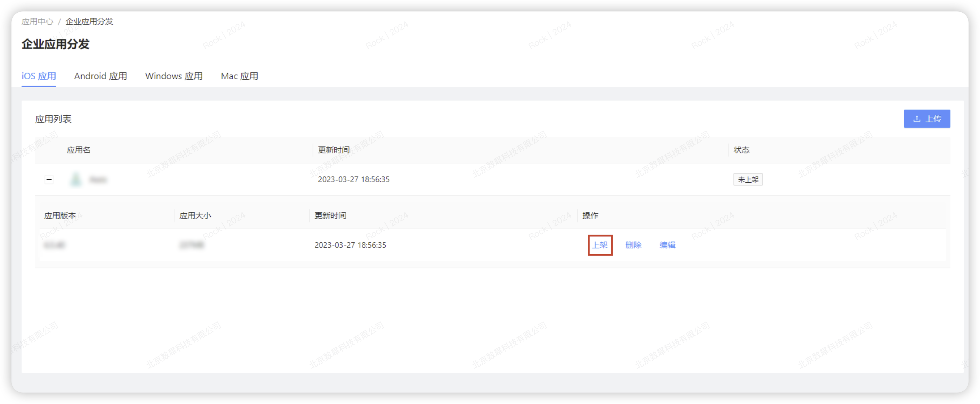The height and width of the screenshot is (404, 980).
Task: Click the 应用名 column header
Action: pos(79,150)
